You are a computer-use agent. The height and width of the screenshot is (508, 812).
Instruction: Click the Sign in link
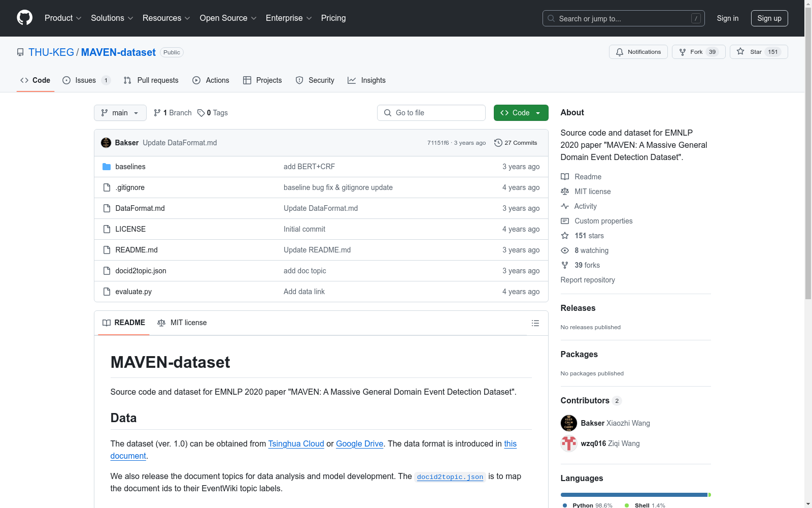pos(728,18)
